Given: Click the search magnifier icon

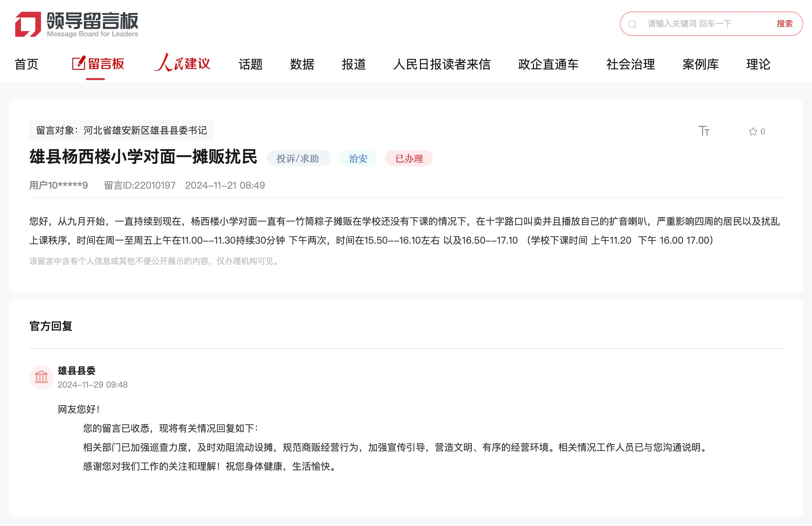Looking at the screenshot, I should point(632,24).
